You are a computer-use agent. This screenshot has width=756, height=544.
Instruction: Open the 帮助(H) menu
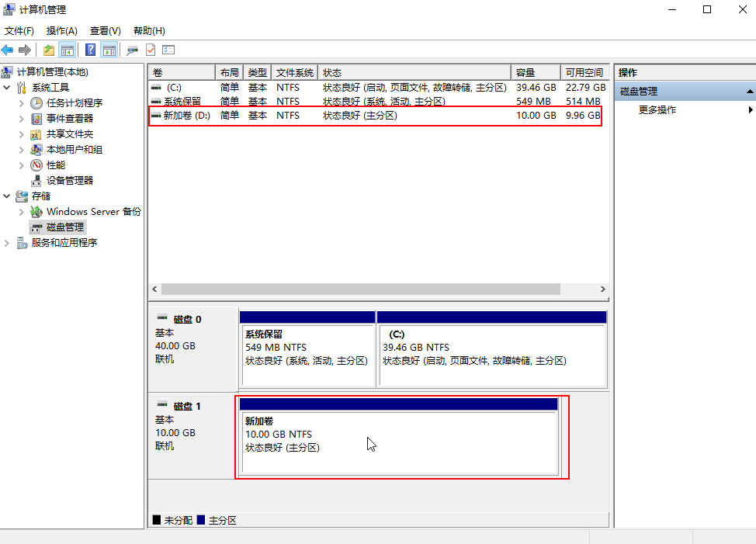coord(149,31)
